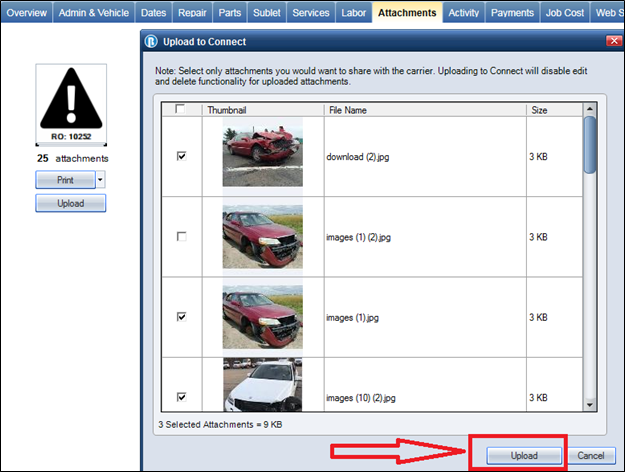Viewport: 625px width, 472px height.
Task: Expand the Print dropdown arrow
Action: (x=100, y=180)
